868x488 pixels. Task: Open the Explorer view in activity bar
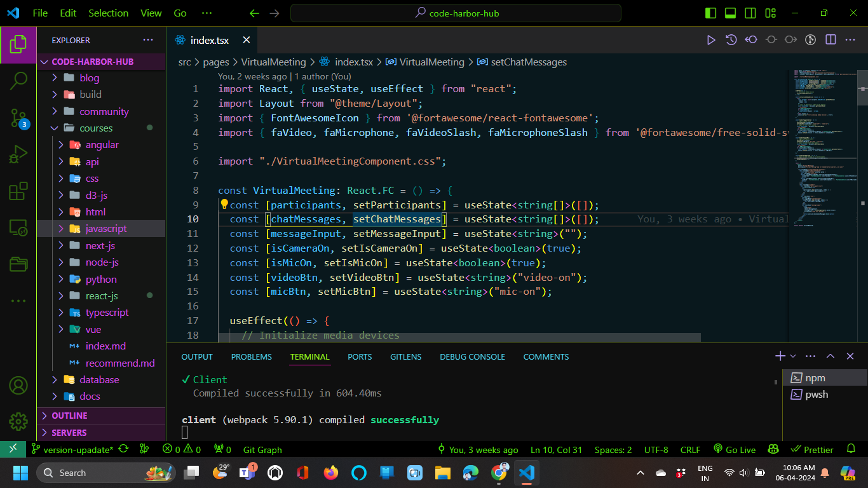pos(18,44)
